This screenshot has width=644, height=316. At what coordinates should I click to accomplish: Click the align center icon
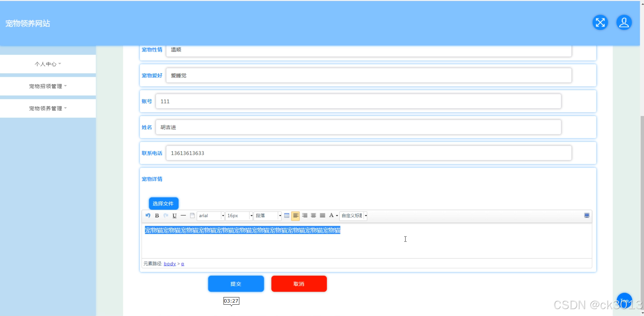coord(313,215)
